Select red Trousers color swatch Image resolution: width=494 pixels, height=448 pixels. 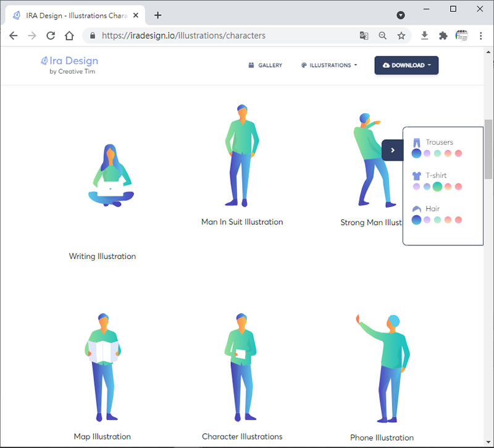[458, 153]
